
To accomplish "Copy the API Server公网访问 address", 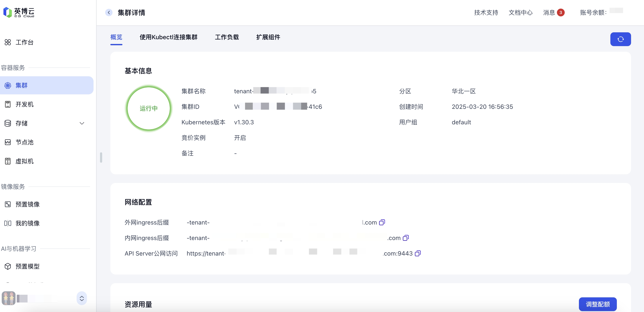I will pyautogui.click(x=417, y=253).
